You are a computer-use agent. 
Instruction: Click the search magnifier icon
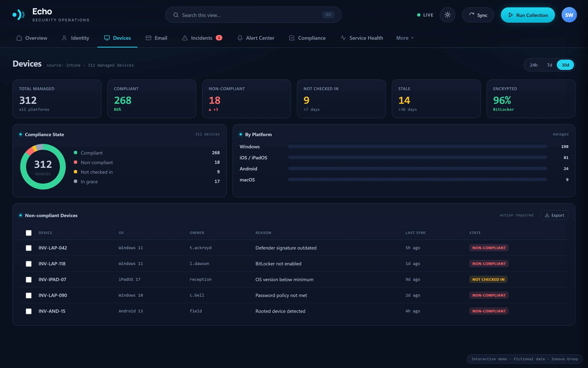pyautogui.click(x=176, y=15)
